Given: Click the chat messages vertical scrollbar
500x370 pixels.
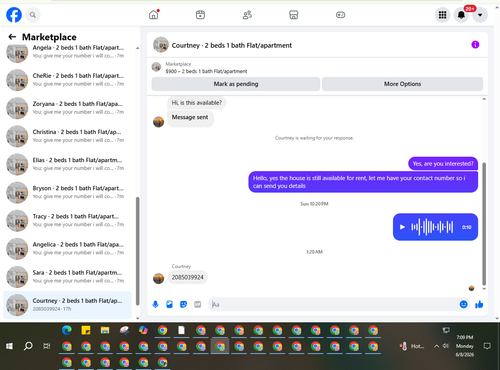Looking at the screenshot, I should [x=484, y=223].
